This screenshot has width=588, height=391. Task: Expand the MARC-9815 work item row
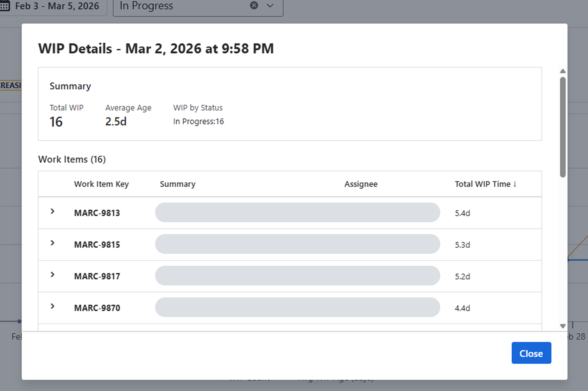pos(53,243)
